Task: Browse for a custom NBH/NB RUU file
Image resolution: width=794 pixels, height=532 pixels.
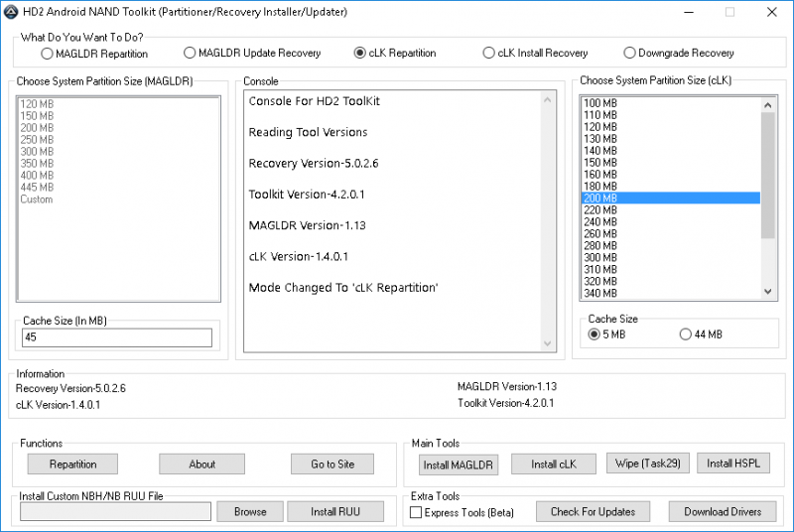Action: [x=250, y=512]
